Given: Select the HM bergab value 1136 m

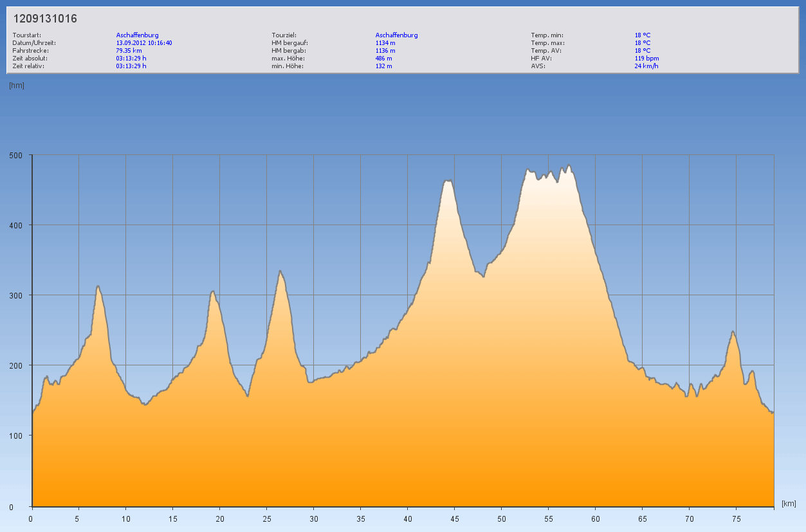Looking at the screenshot, I should pos(385,50).
